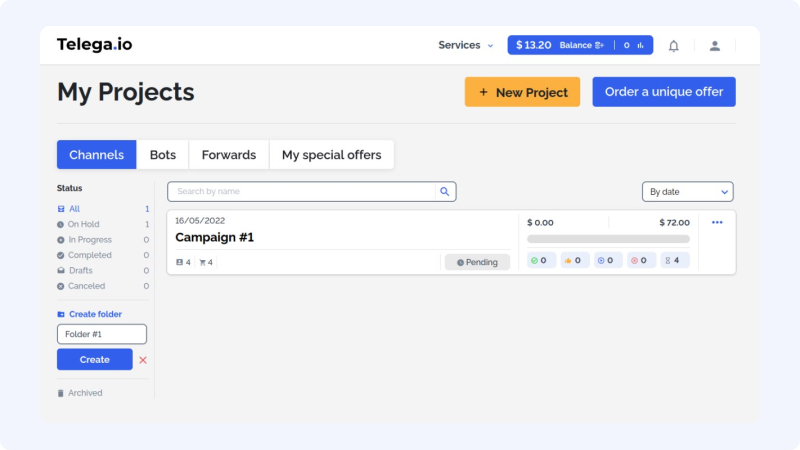Open the By date sort dropdown
This screenshot has height=450, width=800.
click(x=687, y=192)
